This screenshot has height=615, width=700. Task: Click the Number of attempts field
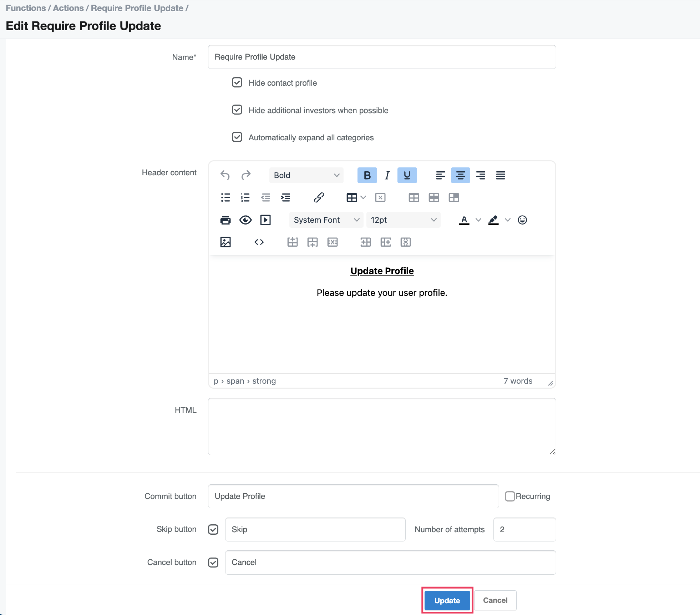pos(524,529)
